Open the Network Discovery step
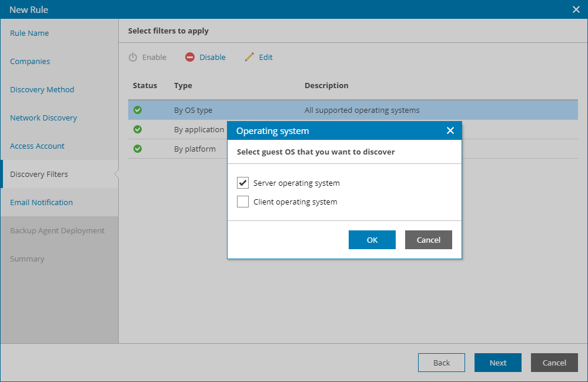 point(44,118)
